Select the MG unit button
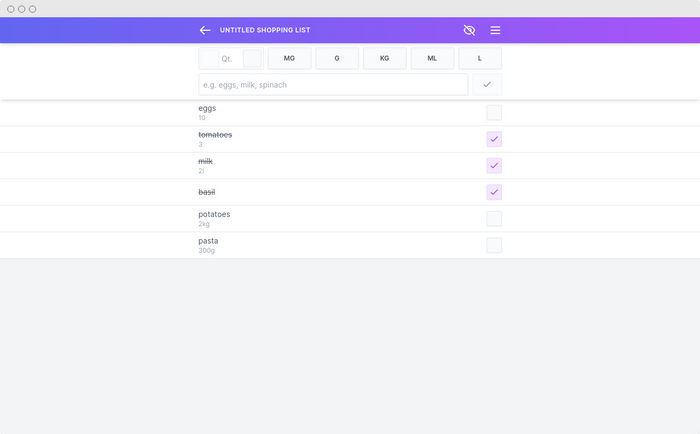Viewport: 700px width, 434px height. click(289, 59)
